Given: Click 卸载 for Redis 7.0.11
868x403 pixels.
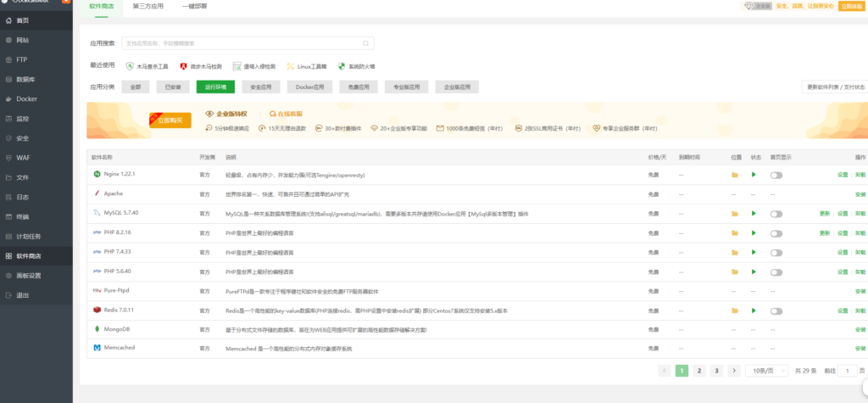Looking at the screenshot, I should 860,311.
